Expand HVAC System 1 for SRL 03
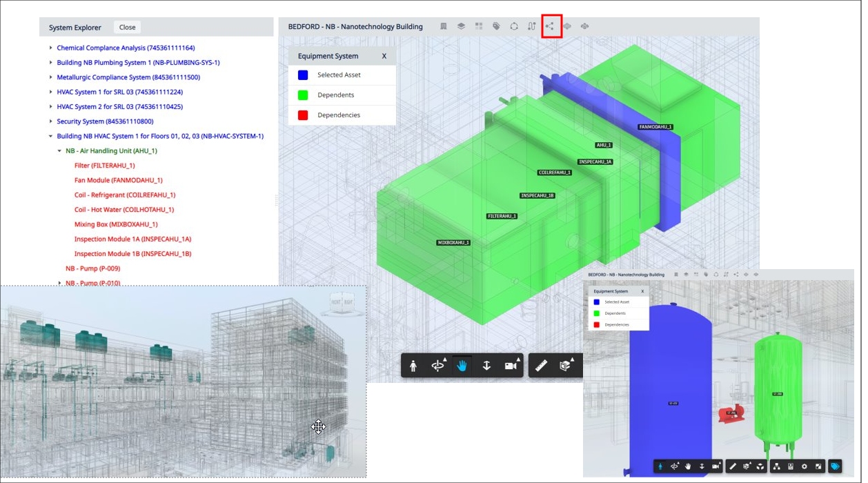 [51, 92]
